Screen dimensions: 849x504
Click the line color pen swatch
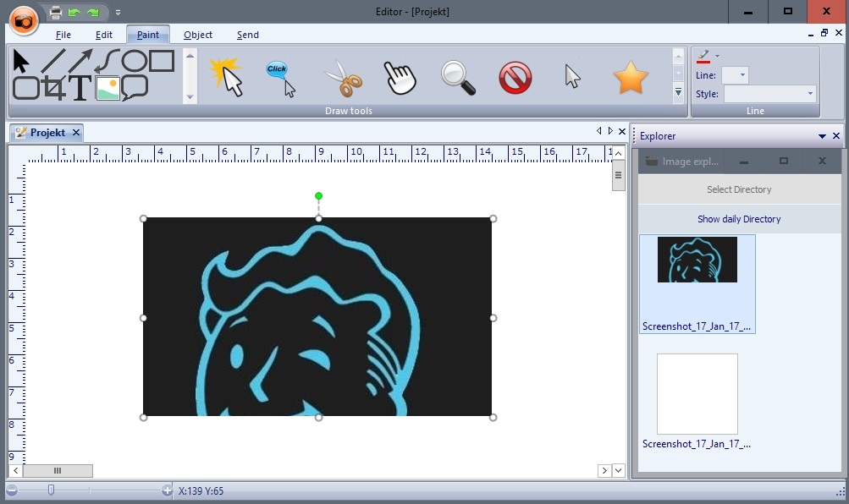[703, 57]
